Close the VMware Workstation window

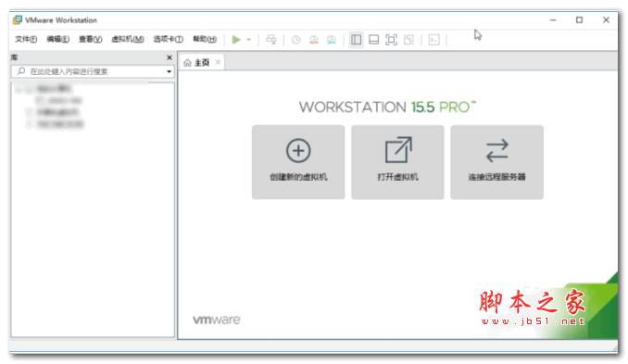coord(606,20)
